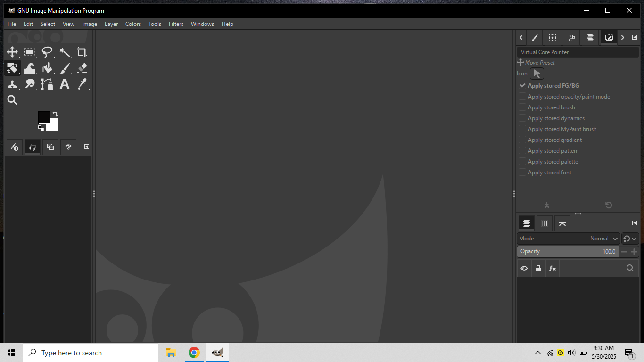Enable Apply stored font checkbox
The height and width of the screenshot is (362, 644).
click(522, 173)
